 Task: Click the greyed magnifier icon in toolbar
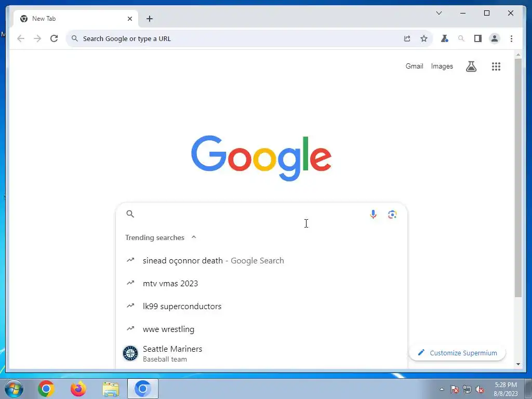[461, 38]
